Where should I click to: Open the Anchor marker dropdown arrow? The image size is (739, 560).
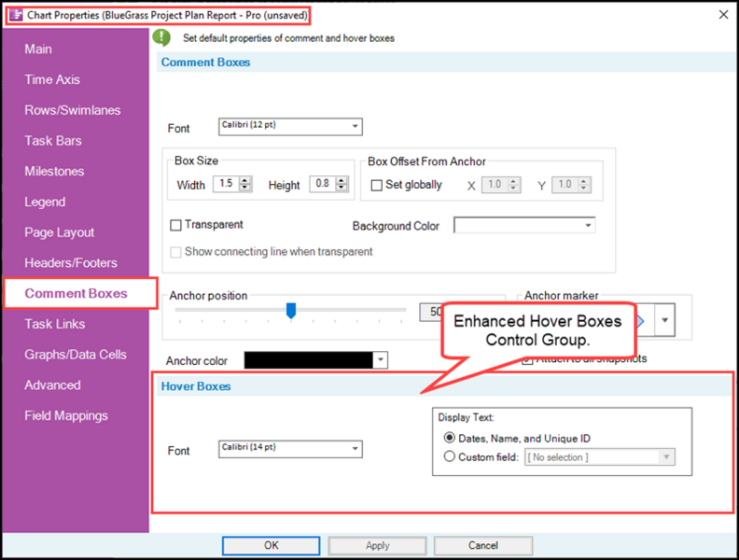tap(664, 320)
